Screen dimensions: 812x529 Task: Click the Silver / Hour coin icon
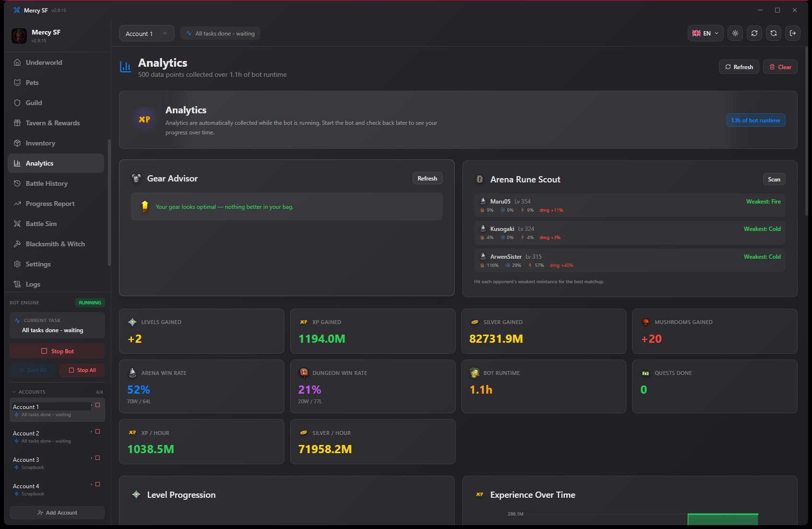304,433
